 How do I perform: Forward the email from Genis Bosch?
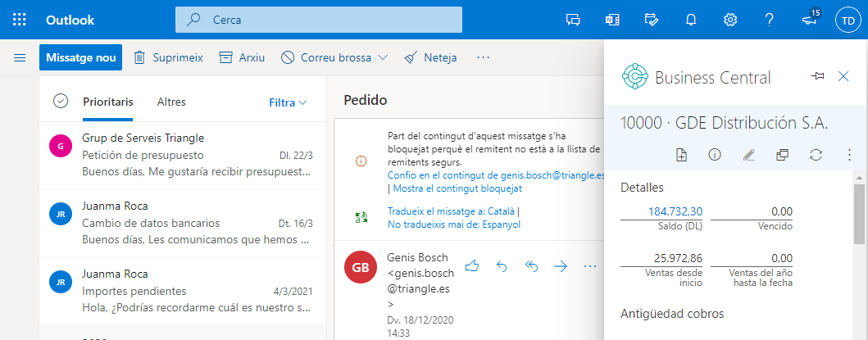(561, 266)
